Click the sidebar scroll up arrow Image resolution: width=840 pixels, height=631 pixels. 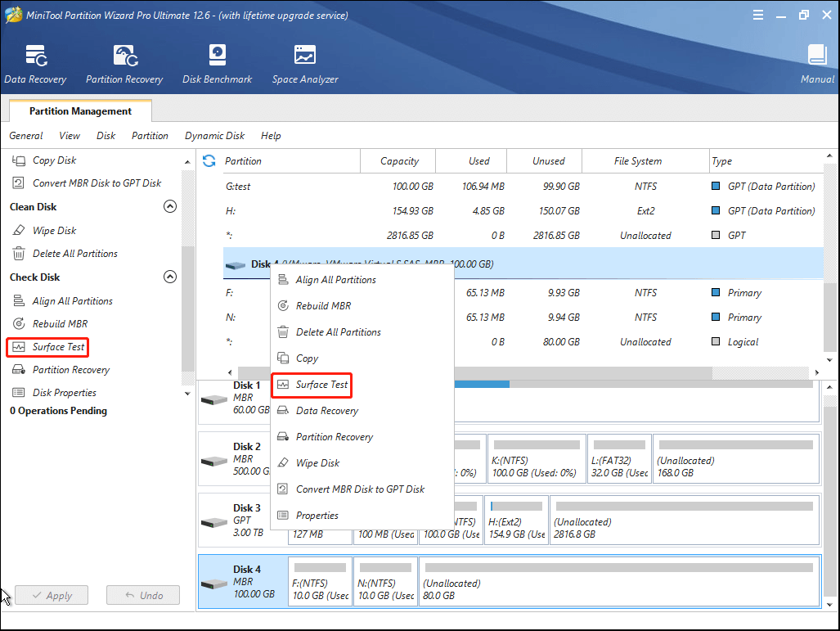coord(187,162)
